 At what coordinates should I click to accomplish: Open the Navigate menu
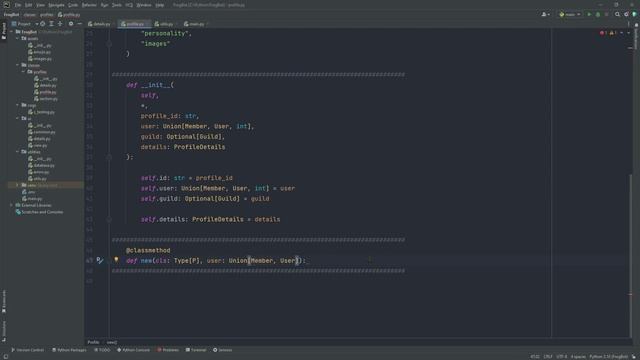point(56,5)
